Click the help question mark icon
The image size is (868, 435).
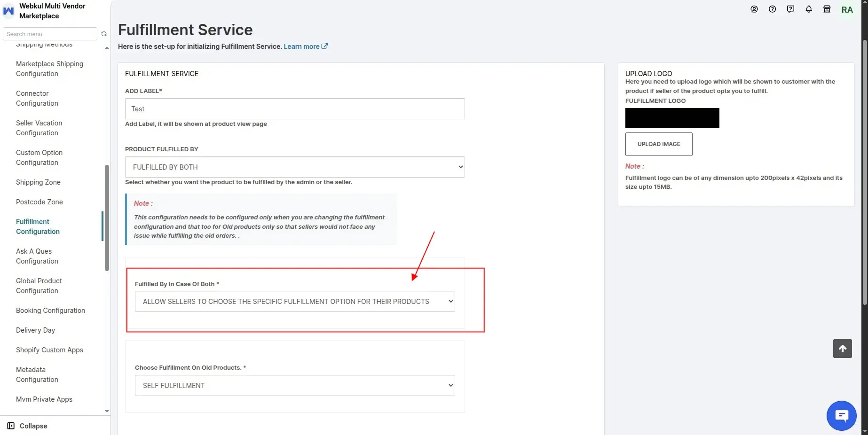point(773,9)
